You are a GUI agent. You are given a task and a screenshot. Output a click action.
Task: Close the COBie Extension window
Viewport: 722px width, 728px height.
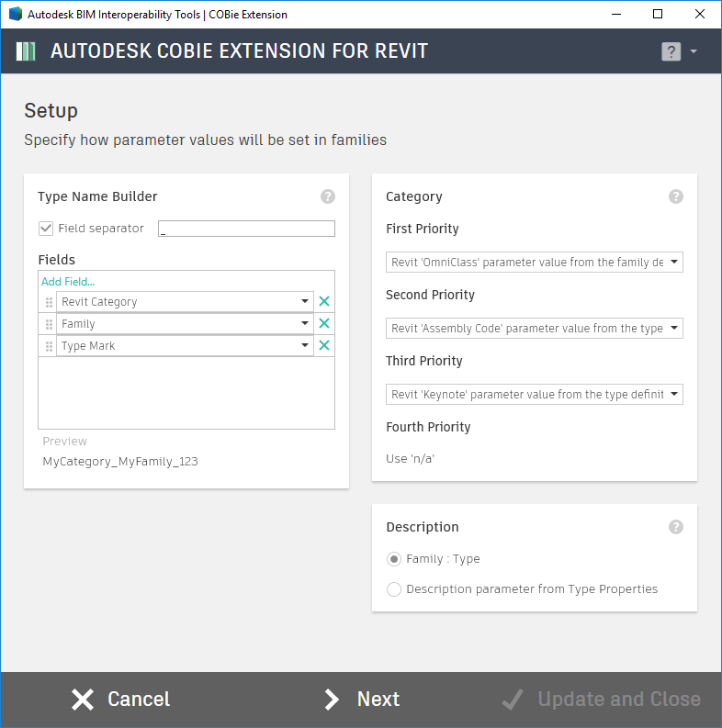click(700, 14)
